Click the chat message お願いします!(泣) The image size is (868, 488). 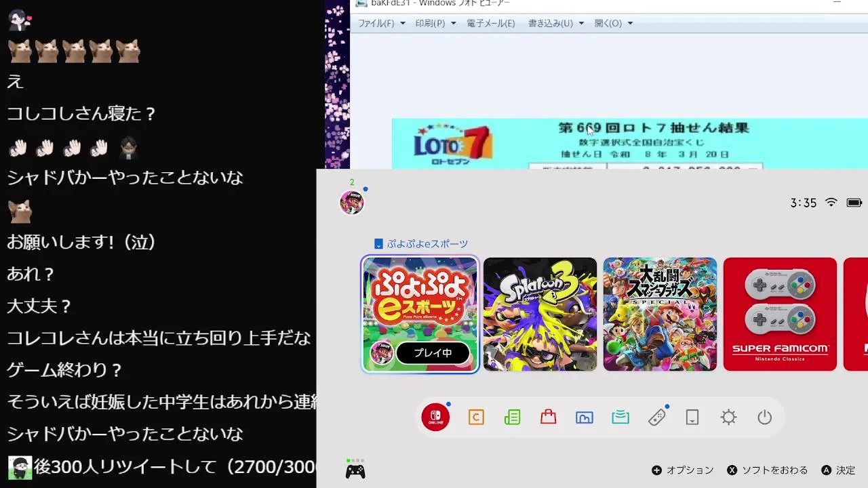tap(82, 242)
